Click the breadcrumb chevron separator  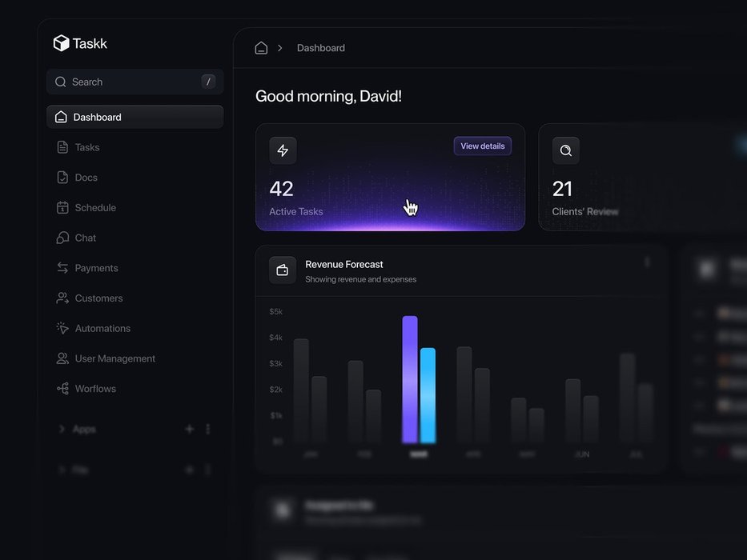(x=280, y=48)
